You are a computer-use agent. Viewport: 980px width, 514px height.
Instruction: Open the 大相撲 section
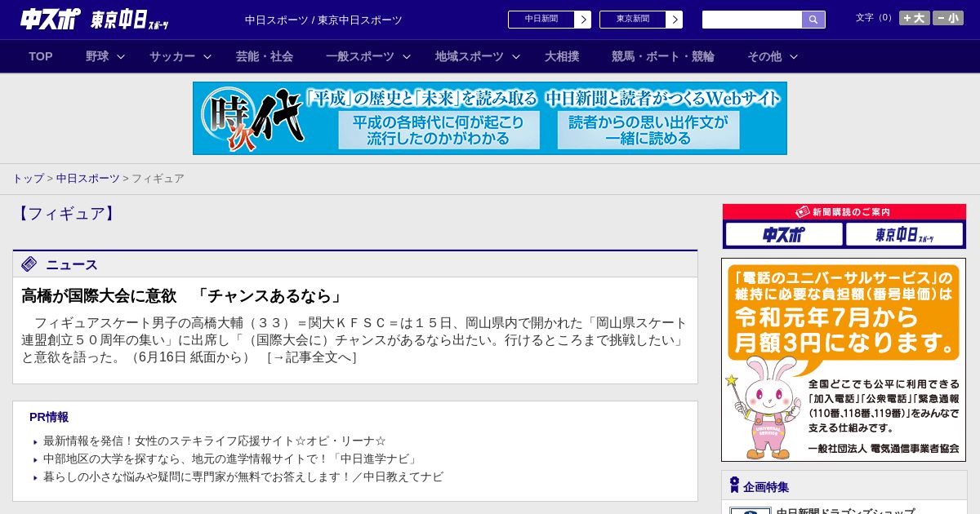tap(562, 56)
